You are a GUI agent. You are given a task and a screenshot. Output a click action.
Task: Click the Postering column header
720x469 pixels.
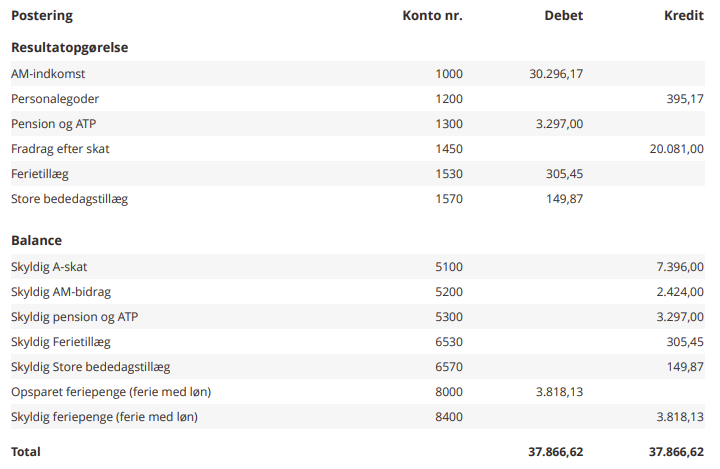(x=42, y=16)
